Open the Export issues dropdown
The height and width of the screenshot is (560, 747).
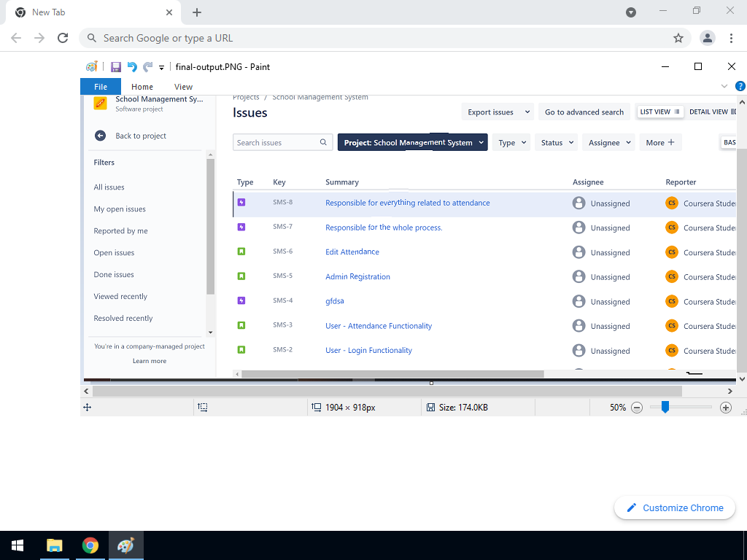pos(498,112)
